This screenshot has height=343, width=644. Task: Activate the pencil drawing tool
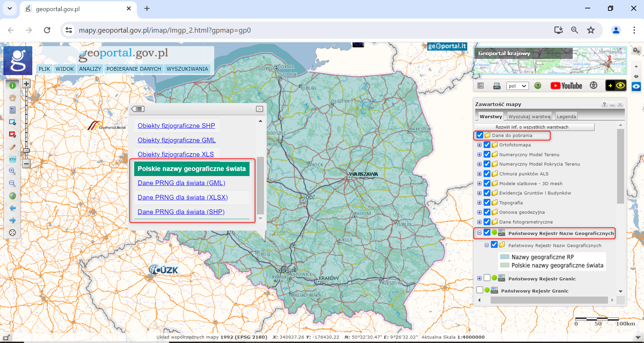point(12,147)
